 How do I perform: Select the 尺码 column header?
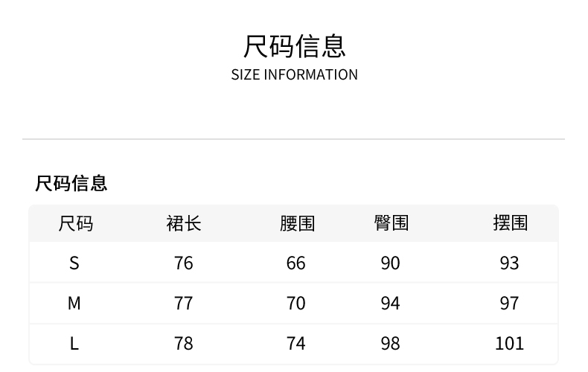coord(75,223)
